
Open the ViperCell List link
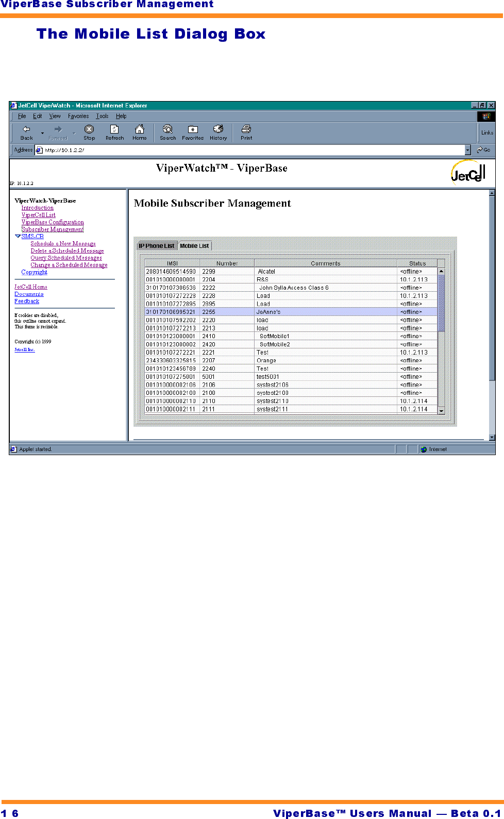coord(38,215)
